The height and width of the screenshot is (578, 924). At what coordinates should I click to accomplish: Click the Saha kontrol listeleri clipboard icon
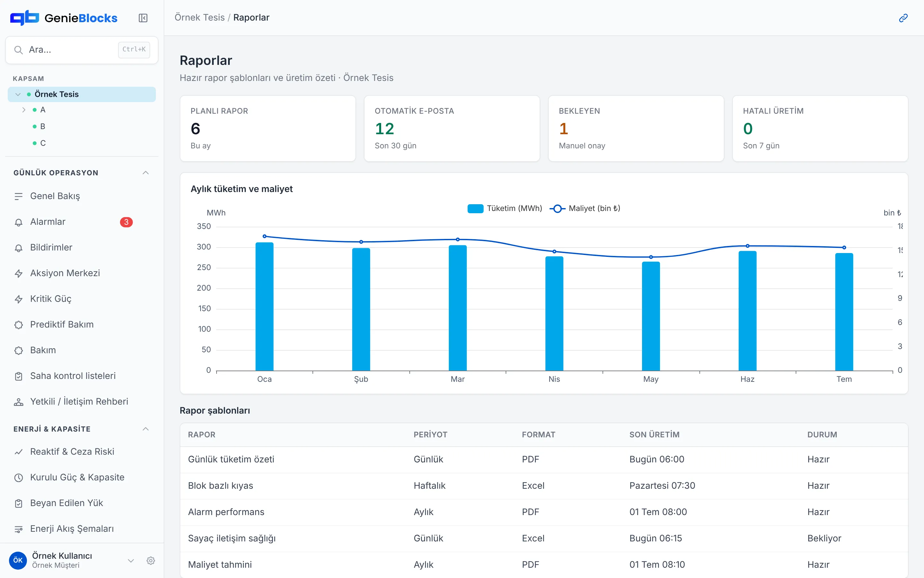point(18,376)
